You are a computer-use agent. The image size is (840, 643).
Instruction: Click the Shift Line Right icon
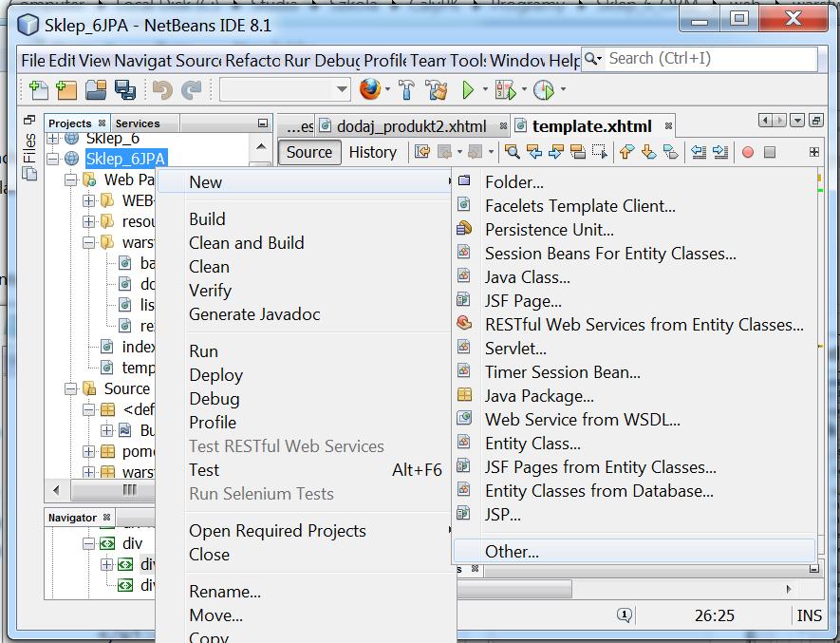pyautogui.click(x=720, y=152)
